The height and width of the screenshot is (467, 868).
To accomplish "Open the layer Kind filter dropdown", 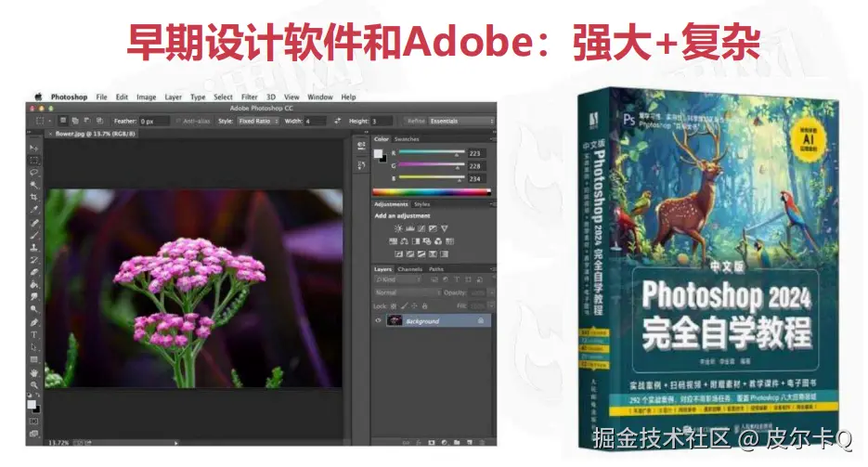I will pyautogui.click(x=398, y=279).
